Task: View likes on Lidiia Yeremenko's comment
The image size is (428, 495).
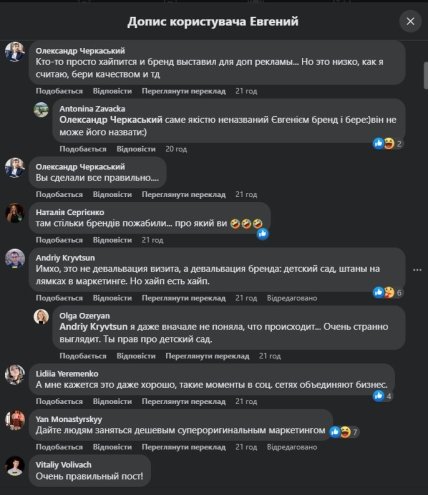Action: [383, 396]
